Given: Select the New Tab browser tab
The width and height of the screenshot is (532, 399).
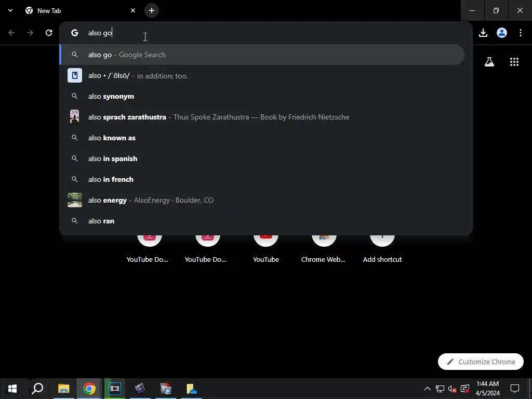Looking at the screenshot, I should pyautogui.click(x=80, y=10).
